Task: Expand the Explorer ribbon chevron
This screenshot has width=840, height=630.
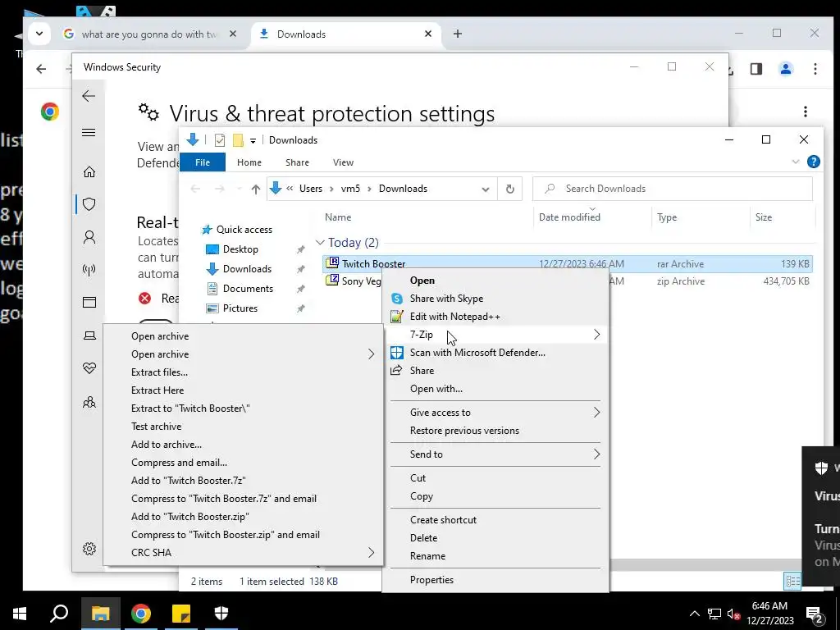Action: (795, 162)
